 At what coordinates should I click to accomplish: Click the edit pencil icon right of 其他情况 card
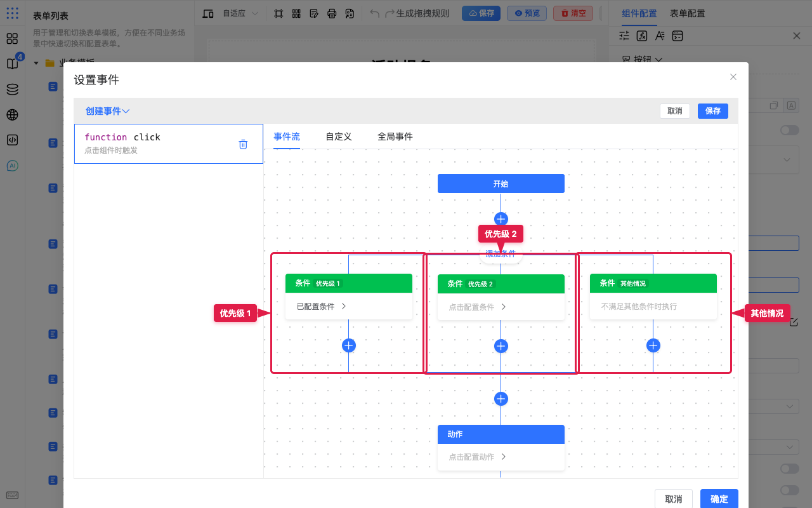[794, 322]
